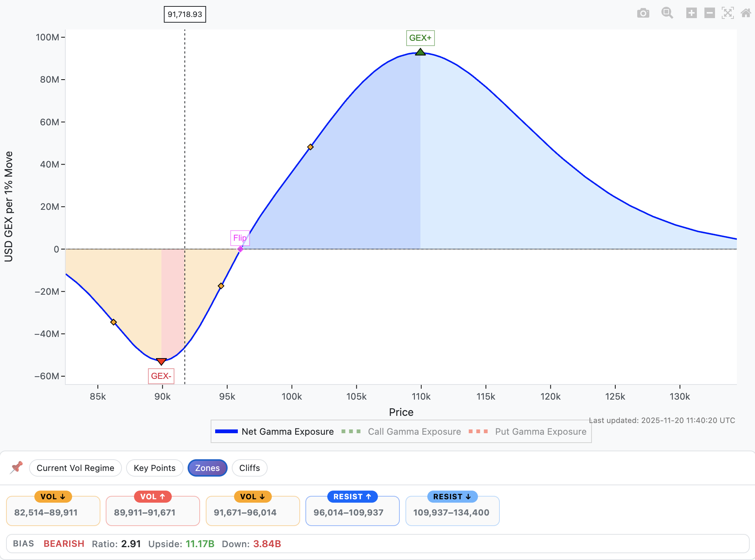Click the active Zones button
This screenshot has height=560, width=755.
(207, 468)
